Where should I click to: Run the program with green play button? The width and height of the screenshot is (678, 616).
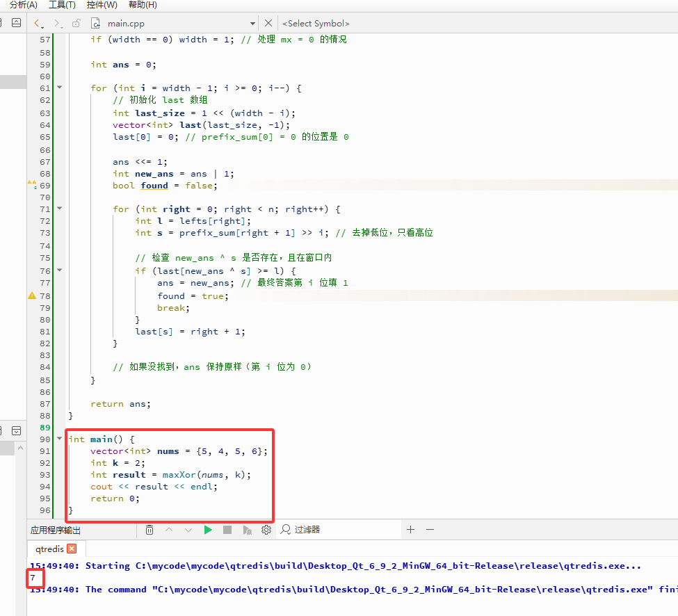pos(208,530)
